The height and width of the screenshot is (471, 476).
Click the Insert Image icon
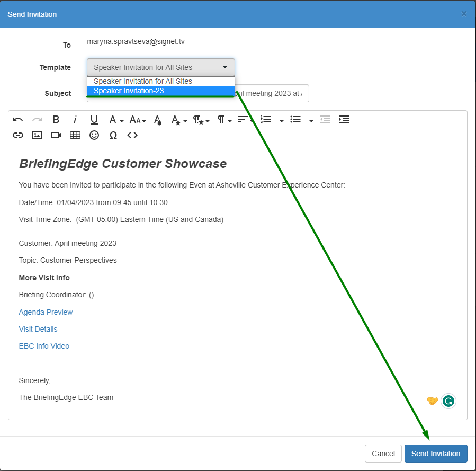click(37, 135)
